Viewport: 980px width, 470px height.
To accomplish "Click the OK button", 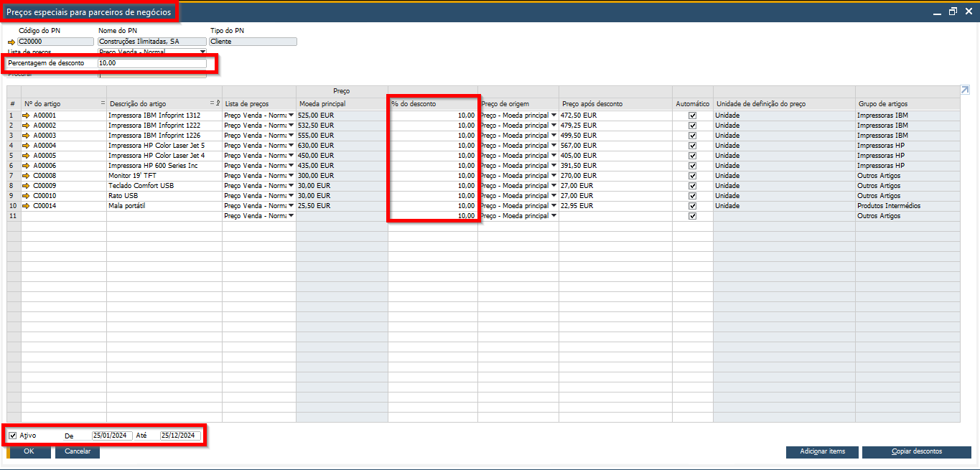I will 29,452.
